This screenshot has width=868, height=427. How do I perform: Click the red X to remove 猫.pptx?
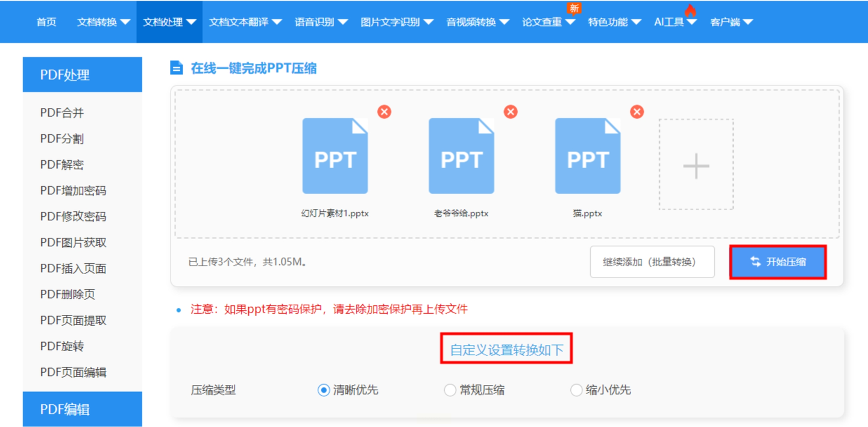tap(637, 111)
